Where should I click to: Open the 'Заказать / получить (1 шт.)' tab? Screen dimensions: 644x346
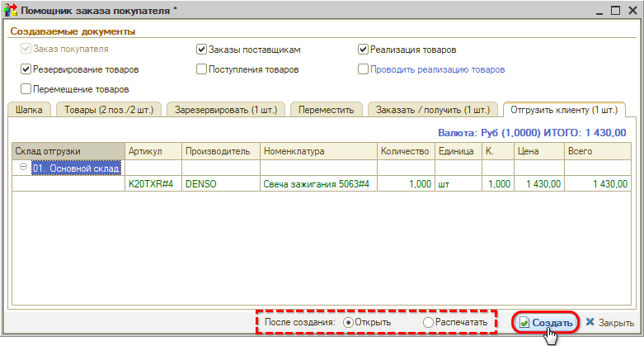pos(432,110)
